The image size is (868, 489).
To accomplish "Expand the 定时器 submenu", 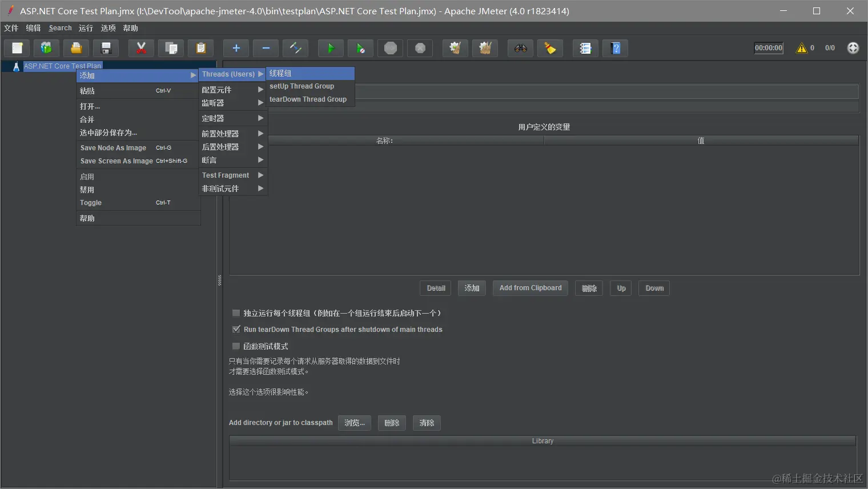I will pyautogui.click(x=232, y=118).
